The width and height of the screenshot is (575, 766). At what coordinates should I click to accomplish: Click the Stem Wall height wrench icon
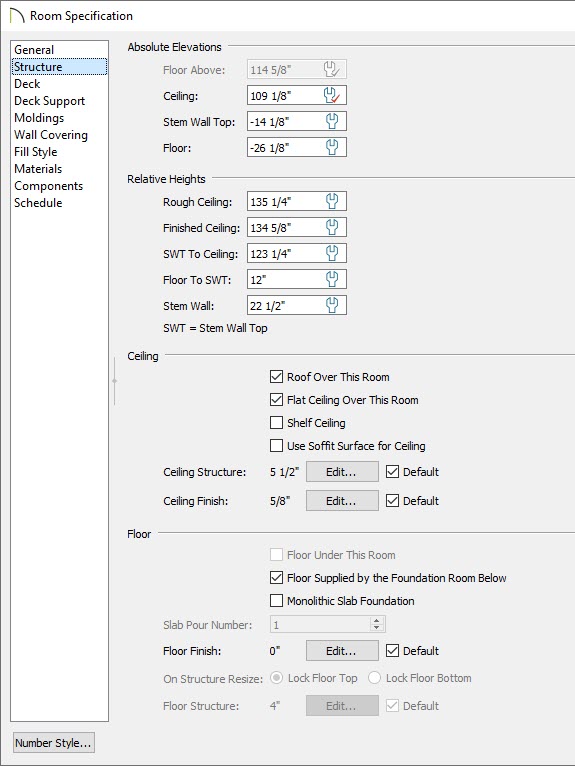332,305
